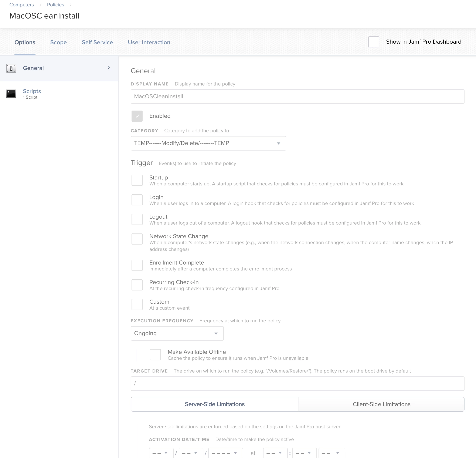Enable the Startup trigger checkbox
The width and height of the screenshot is (476, 458).
pyautogui.click(x=137, y=180)
